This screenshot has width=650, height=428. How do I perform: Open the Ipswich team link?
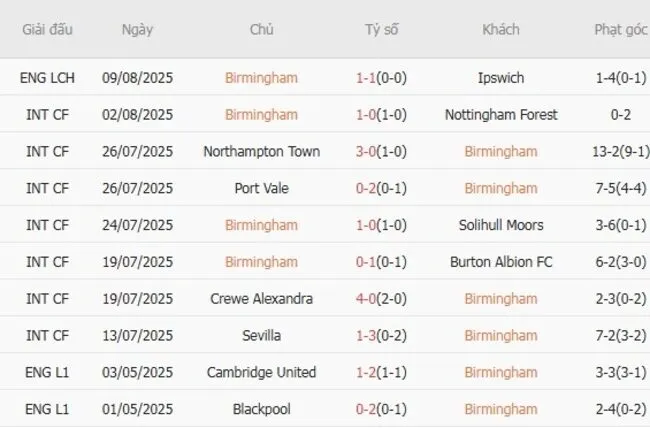coord(501,78)
